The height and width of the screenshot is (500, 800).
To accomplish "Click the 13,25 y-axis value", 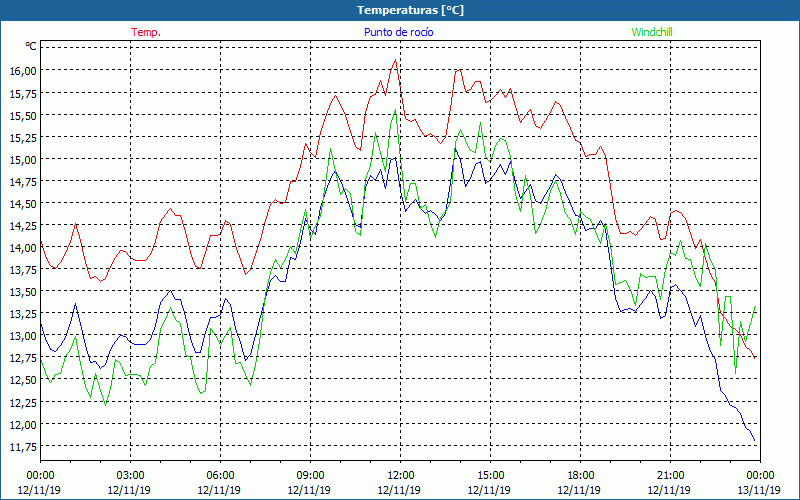I will coord(23,314).
